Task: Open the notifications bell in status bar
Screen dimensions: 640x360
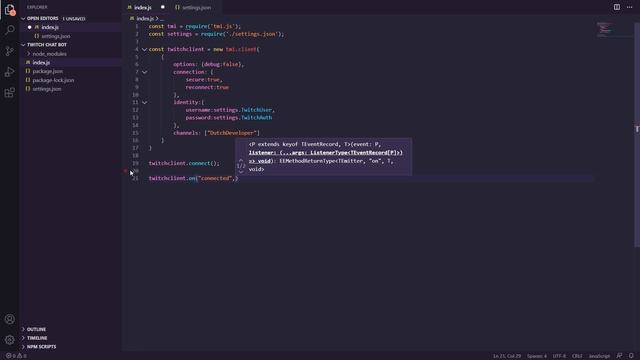Action: coord(631,356)
